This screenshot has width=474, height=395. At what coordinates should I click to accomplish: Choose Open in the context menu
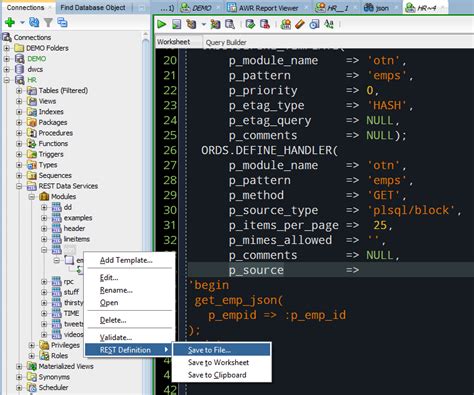109,303
